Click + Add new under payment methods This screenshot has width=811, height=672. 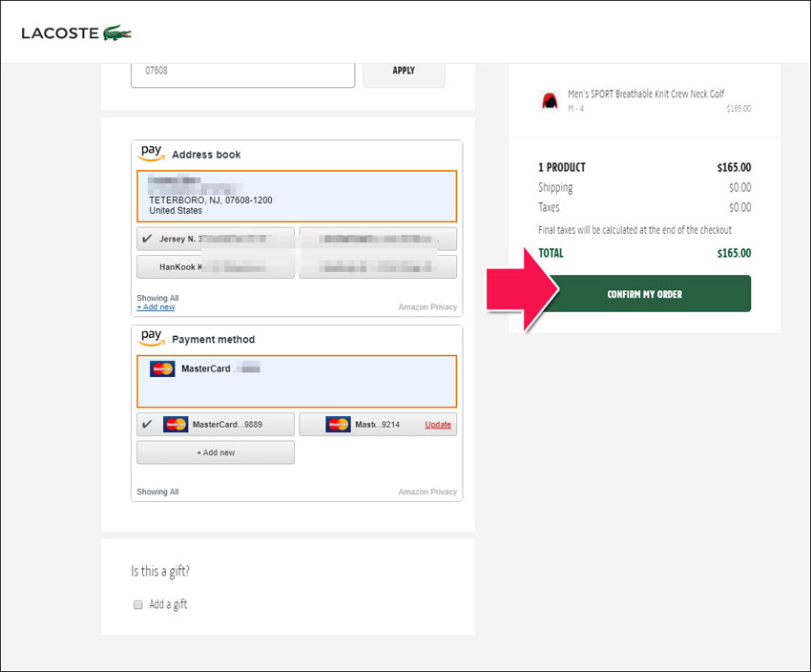216,452
